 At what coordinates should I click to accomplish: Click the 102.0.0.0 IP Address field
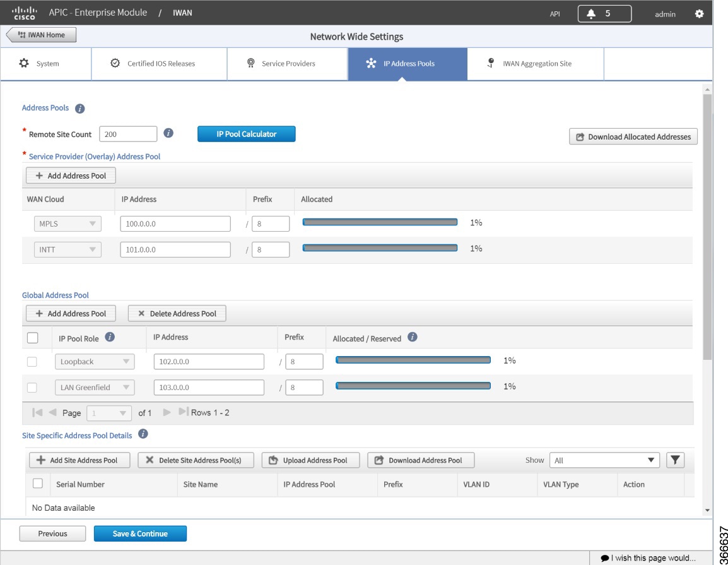click(x=209, y=362)
